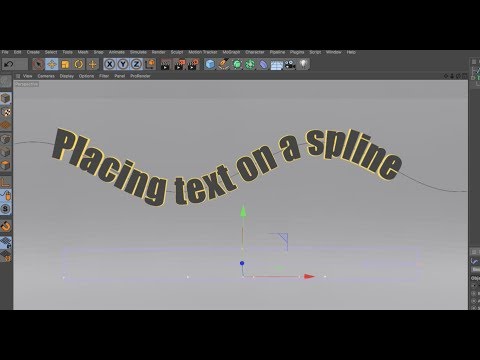Open the Create menu
Viewport: 480px width, 360px height.
click(x=33, y=52)
